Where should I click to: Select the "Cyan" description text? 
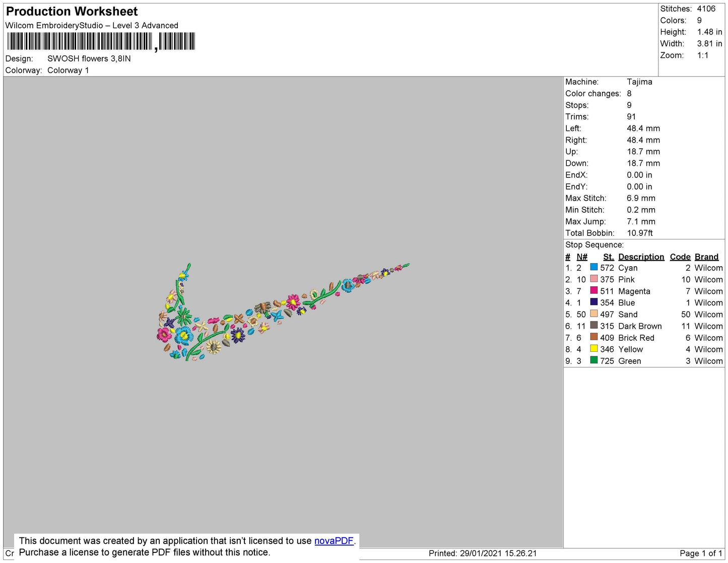(x=628, y=268)
